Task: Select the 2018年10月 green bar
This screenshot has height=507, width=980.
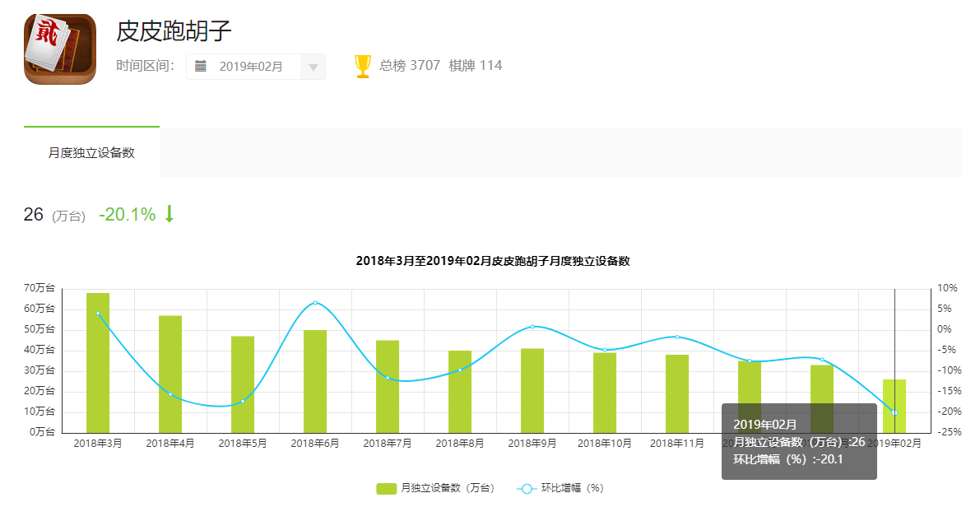Action: (605, 393)
